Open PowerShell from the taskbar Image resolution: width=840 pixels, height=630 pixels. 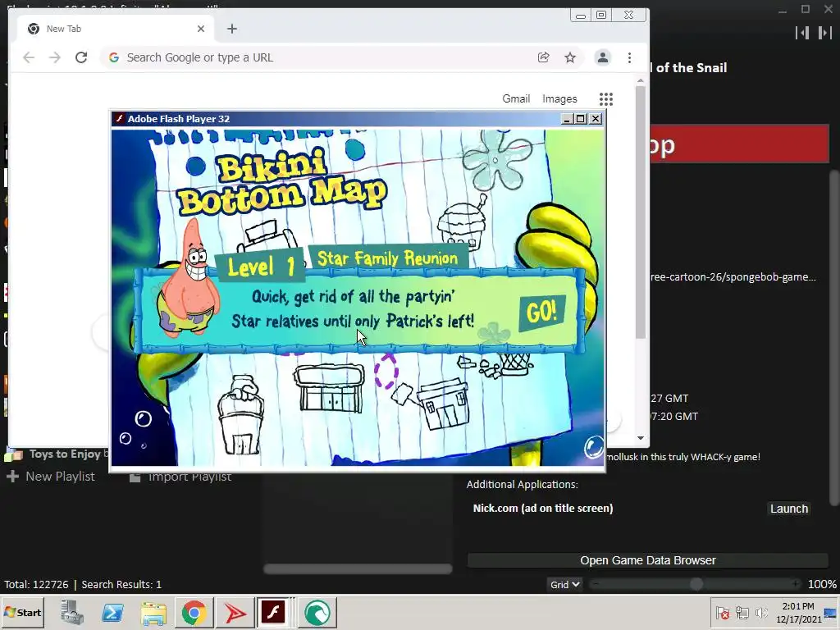(x=113, y=612)
